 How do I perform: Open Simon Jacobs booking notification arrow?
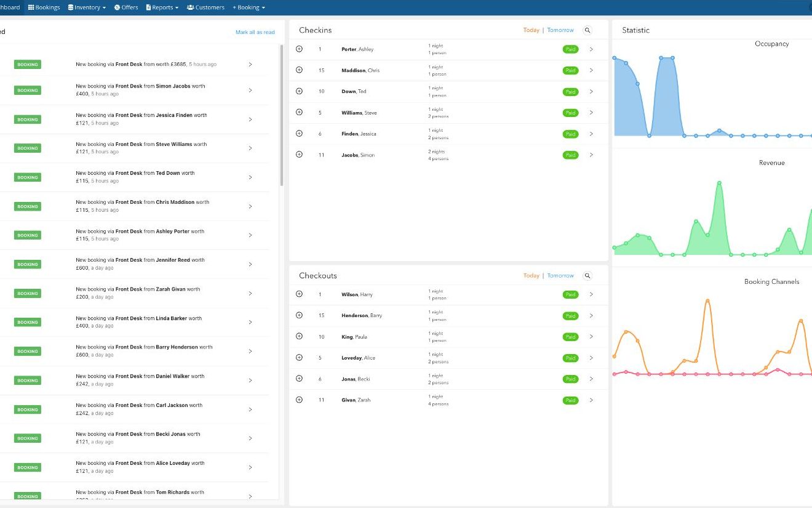(250, 91)
